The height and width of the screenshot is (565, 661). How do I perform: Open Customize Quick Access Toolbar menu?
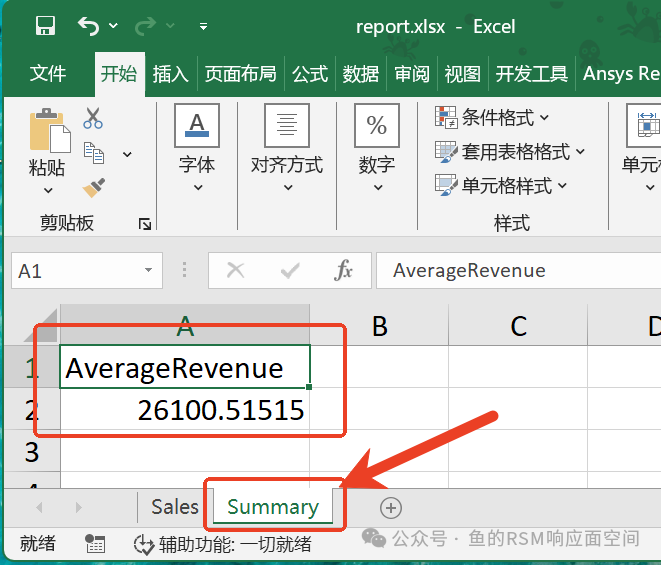(203, 27)
